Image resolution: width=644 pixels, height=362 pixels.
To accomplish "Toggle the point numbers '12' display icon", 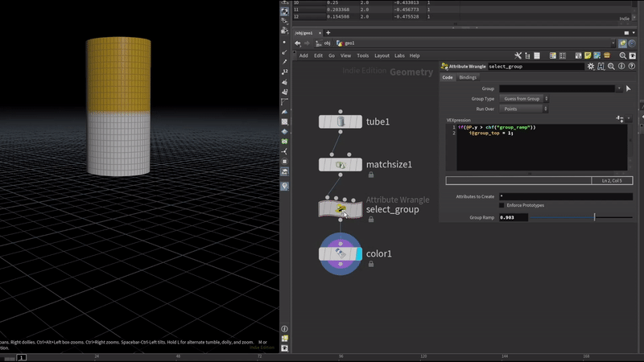I will point(285,72).
